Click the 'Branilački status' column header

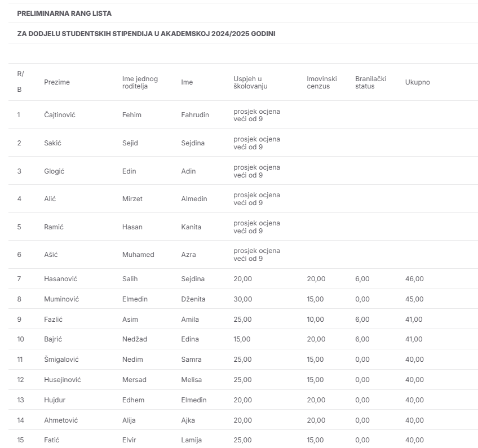(370, 82)
